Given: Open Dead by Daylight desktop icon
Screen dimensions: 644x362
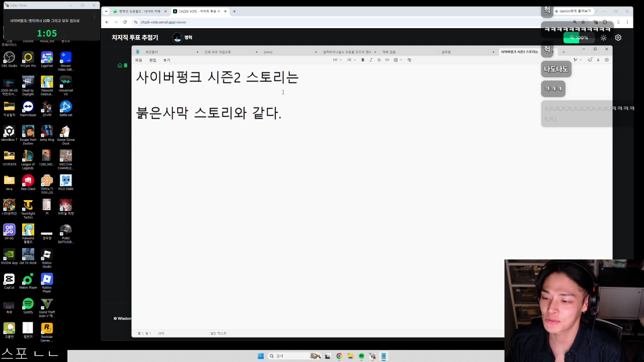Looking at the screenshot, I should [x=28, y=86].
